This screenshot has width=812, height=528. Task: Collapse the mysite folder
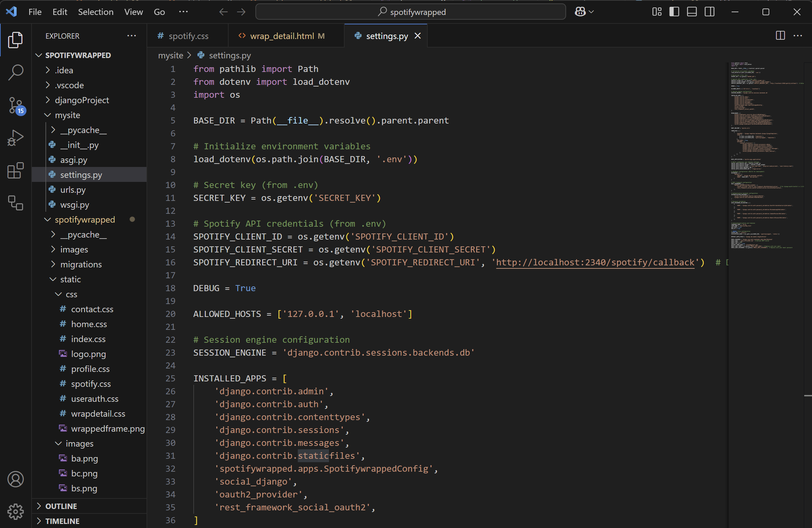point(67,115)
